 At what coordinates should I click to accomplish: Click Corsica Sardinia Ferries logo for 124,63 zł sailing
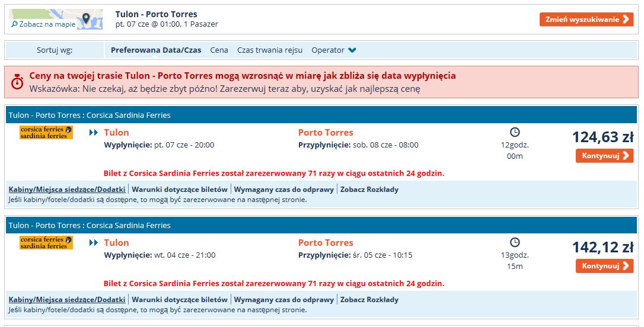[46, 133]
